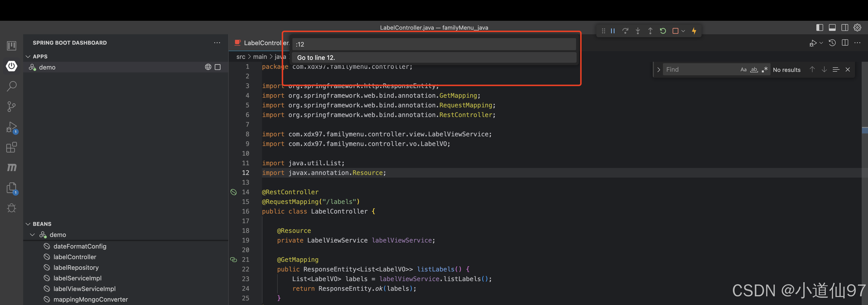Click the Hot Code Replace lightning icon
This screenshot has width=868, height=305.
pyautogui.click(x=694, y=31)
